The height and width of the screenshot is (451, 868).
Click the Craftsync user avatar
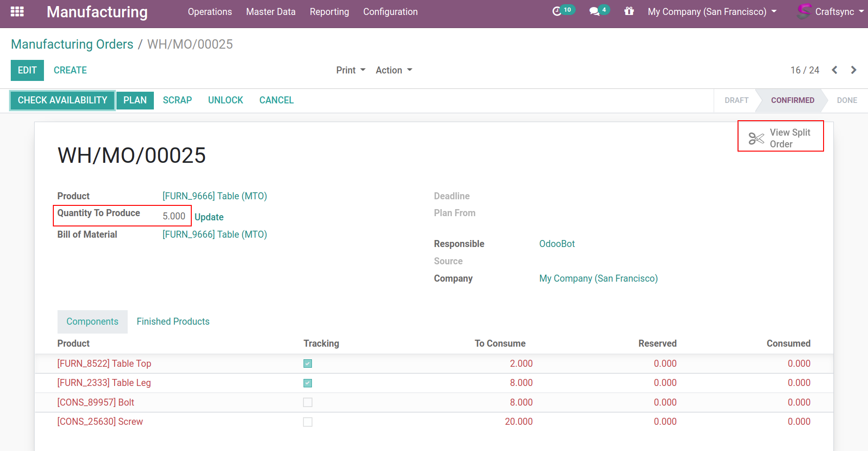coord(804,11)
